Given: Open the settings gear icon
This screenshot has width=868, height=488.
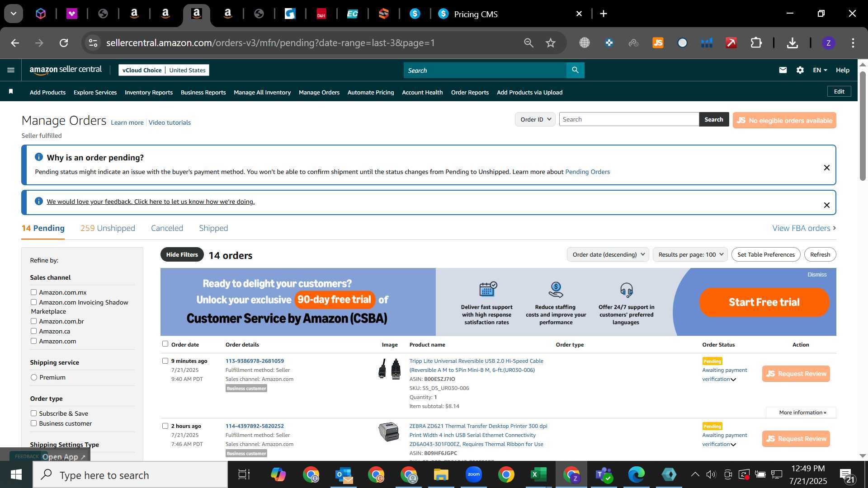Looking at the screenshot, I should [800, 70].
